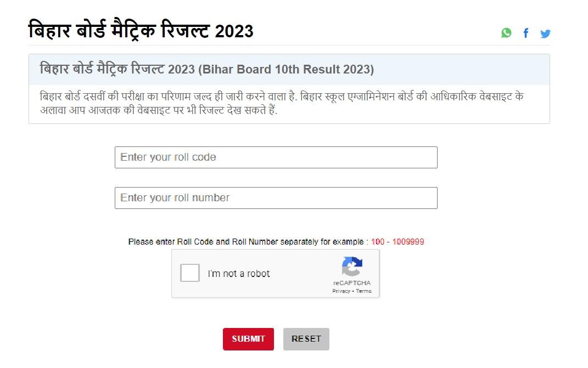Tick the "I'm not a robot" checkbox
588x368 pixels.
pyautogui.click(x=190, y=273)
